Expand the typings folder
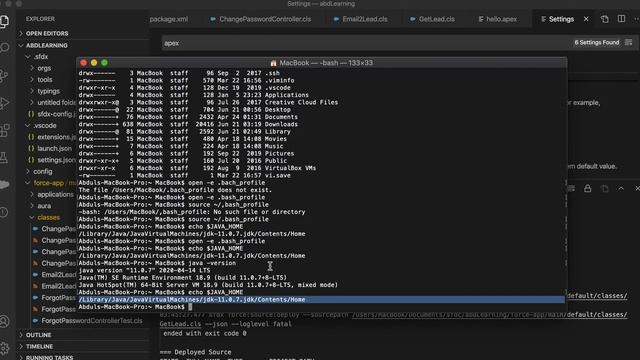Viewport: 640px width, 360px height. pyautogui.click(x=48, y=91)
